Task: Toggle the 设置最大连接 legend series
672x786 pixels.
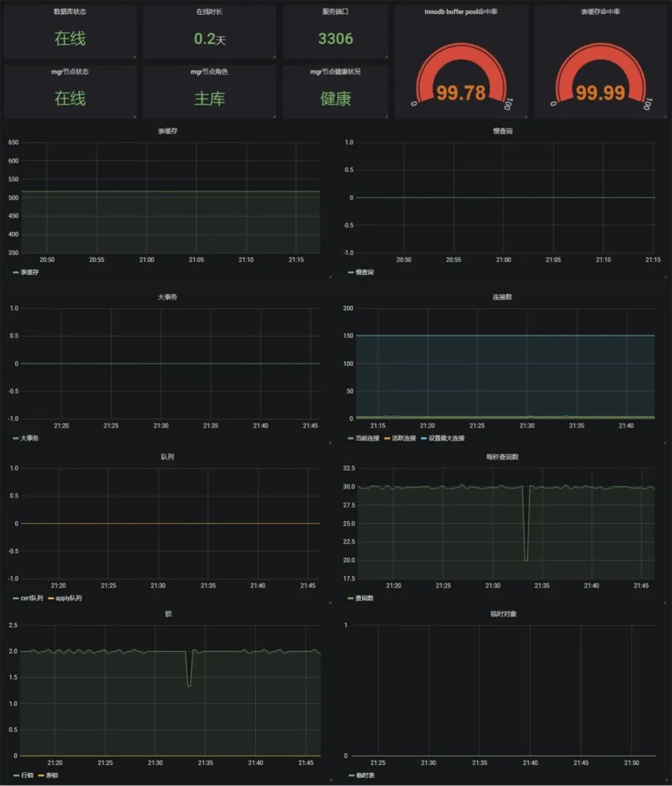Action: (446, 438)
